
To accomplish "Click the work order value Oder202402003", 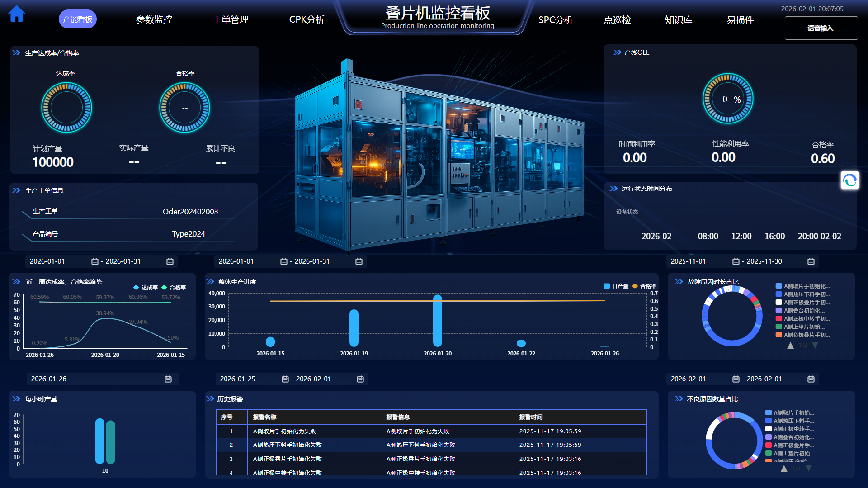I will (x=190, y=212).
